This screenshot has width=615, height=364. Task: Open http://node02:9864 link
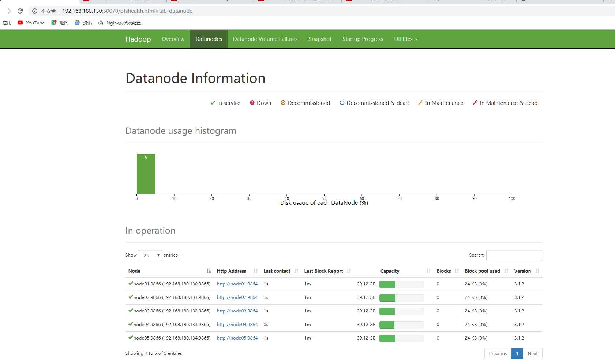point(237,297)
